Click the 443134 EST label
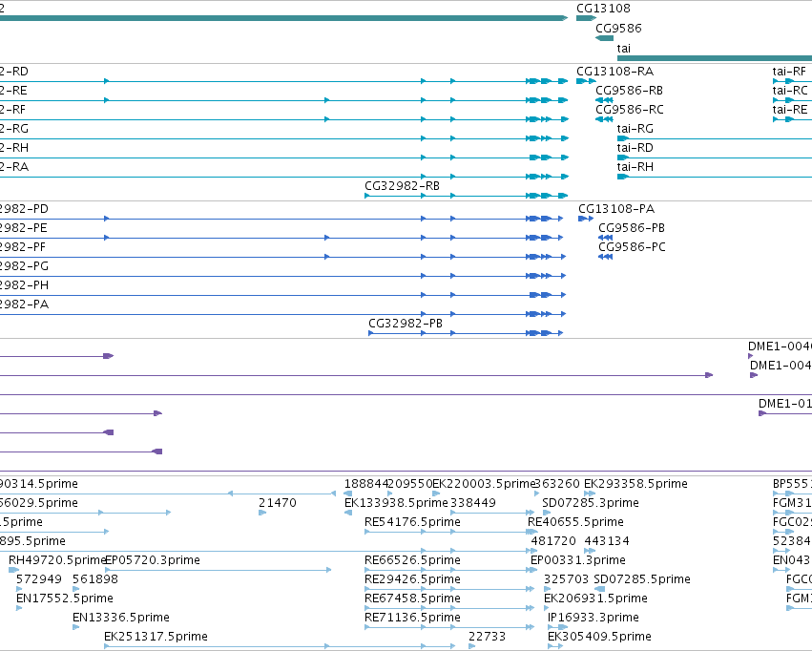Image resolution: width=812 pixels, height=651 pixels. pyautogui.click(x=607, y=541)
